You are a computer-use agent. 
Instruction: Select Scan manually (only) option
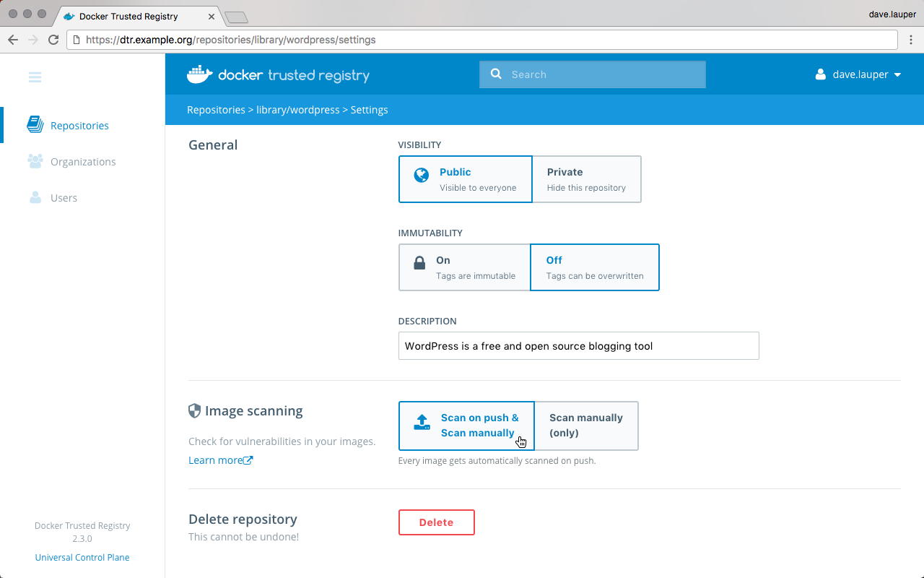tap(586, 426)
